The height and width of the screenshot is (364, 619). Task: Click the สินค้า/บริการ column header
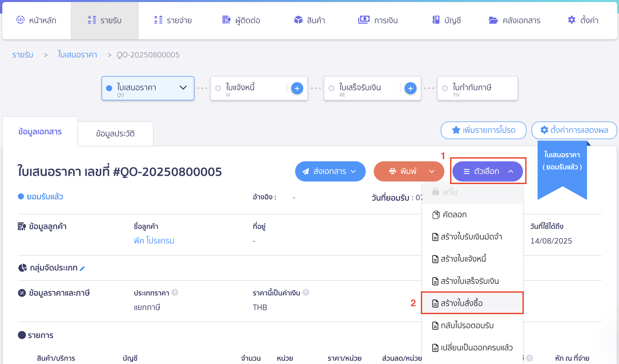click(56, 358)
